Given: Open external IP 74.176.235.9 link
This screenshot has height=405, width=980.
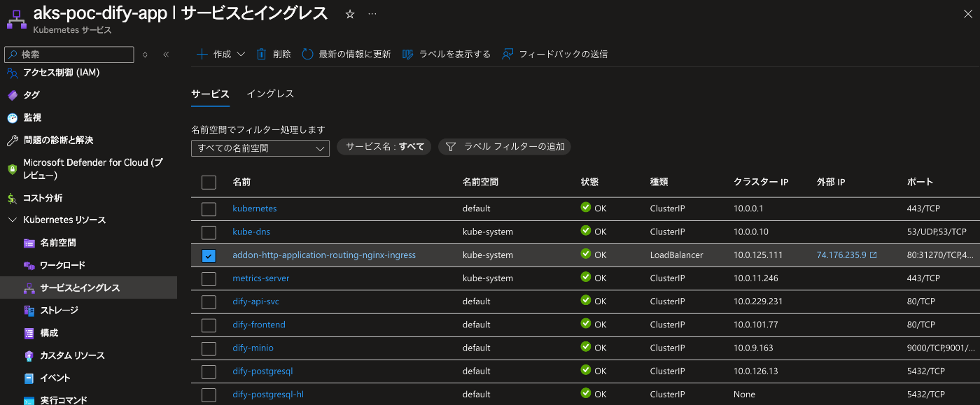Looking at the screenshot, I should (841, 255).
